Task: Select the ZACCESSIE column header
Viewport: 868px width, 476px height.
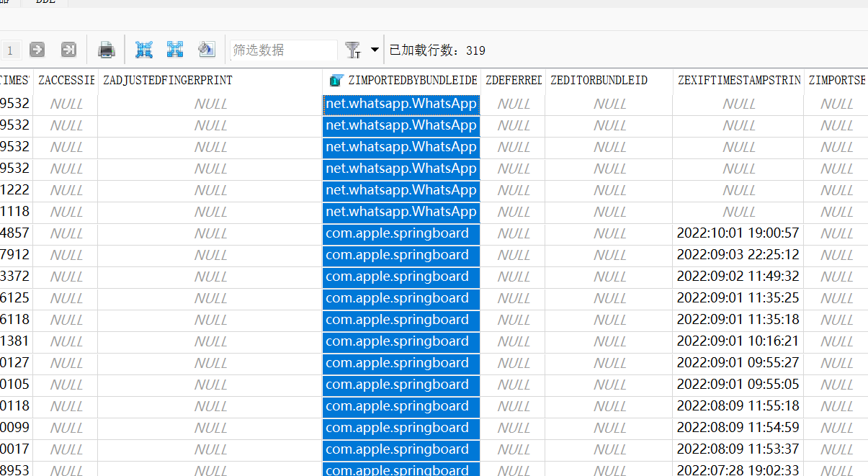Action: tap(65, 81)
